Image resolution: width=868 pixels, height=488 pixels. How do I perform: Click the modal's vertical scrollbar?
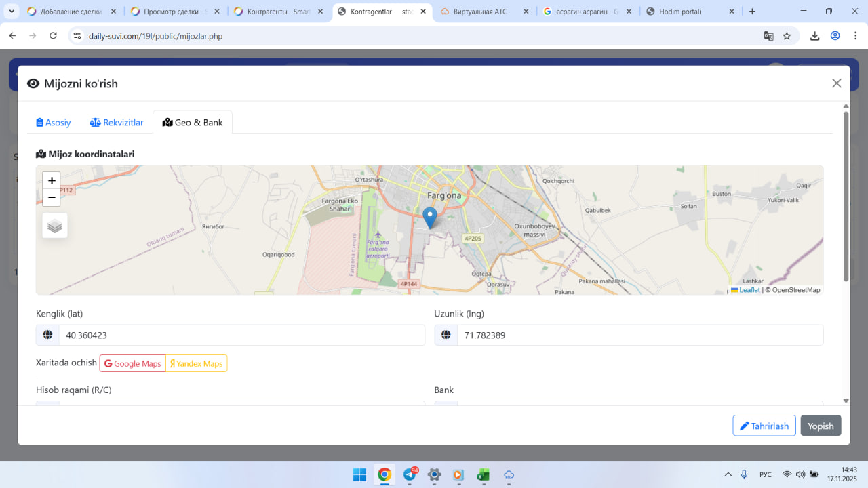pos(846,197)
